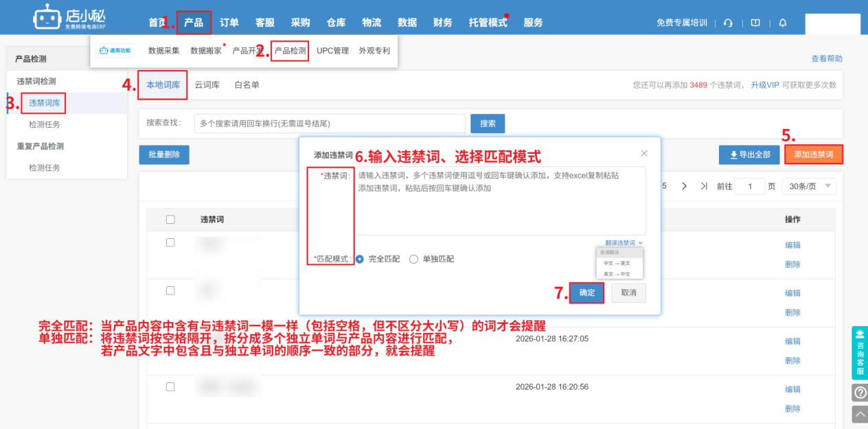Go to next page arrow in pagination
The width and height of the screenshot is (868, 429).
[684, 186]
